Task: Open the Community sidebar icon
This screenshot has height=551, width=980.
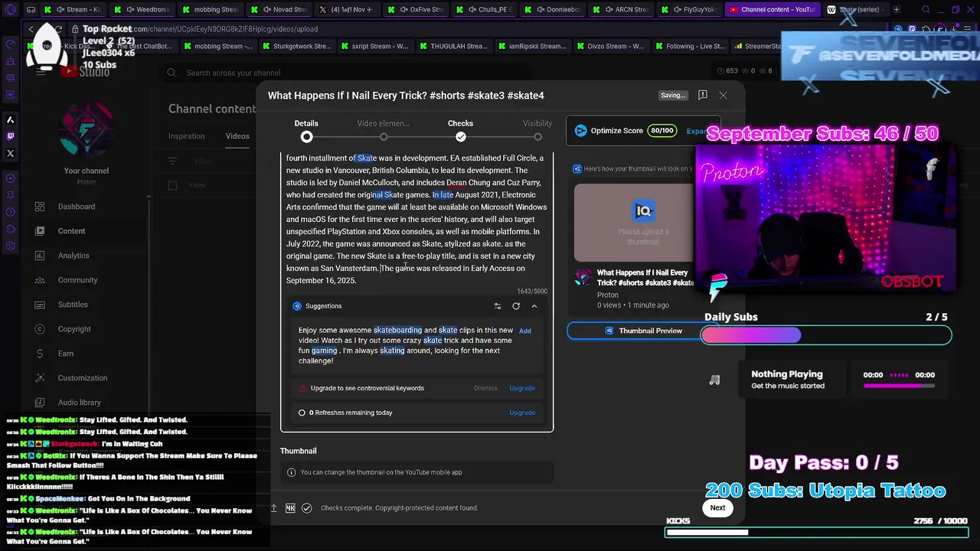Action: point(40,280)
